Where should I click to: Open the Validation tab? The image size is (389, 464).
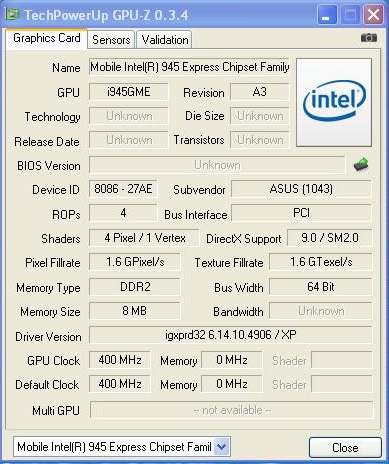coord(165,40)
